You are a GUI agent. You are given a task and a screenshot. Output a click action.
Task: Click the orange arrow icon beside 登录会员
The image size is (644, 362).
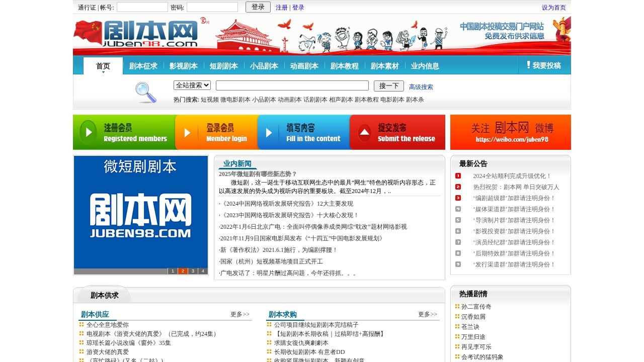(x=187, y=132)
